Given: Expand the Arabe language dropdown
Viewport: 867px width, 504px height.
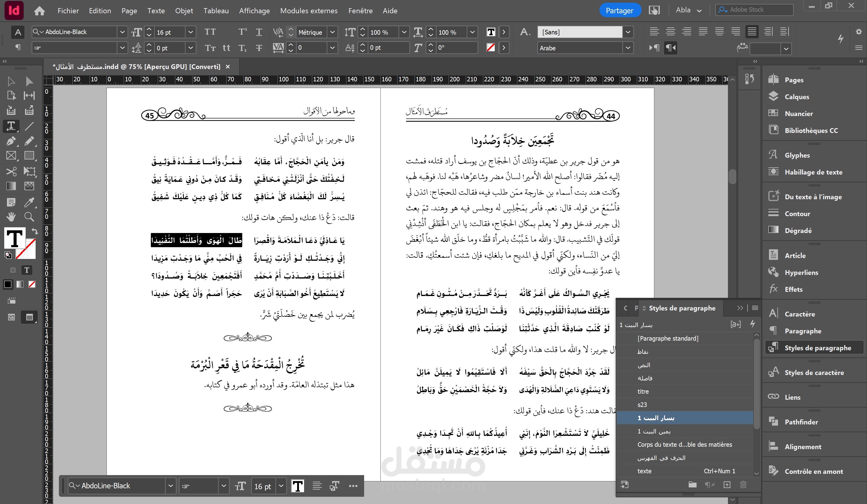Looking at the screenshot, I should pyautogui.click(x=628, y=48).
